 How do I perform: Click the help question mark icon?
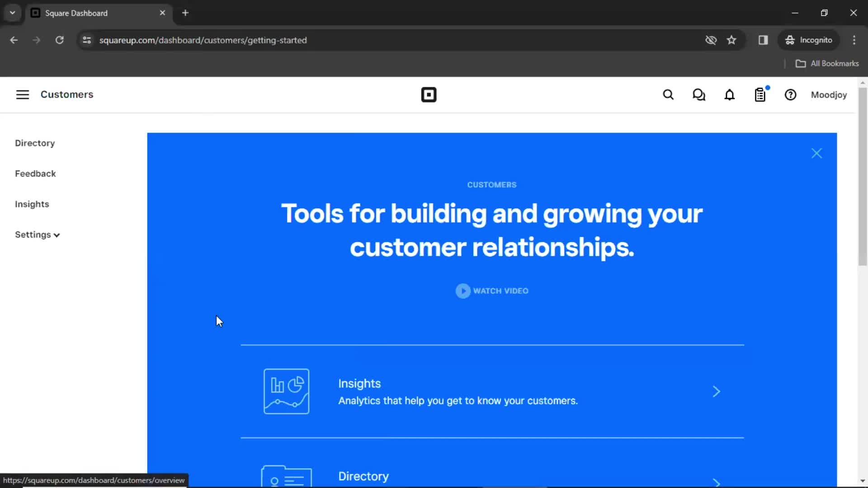tap(791, 95)
